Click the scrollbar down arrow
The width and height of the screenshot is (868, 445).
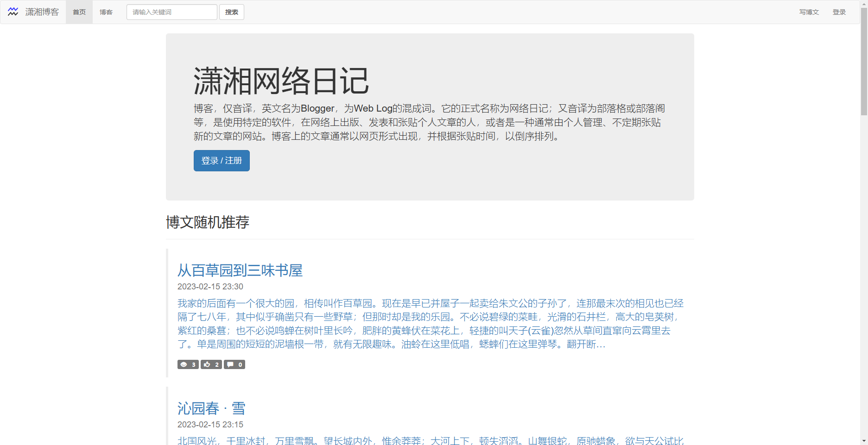pyautogui.click(x=864, y=441)
